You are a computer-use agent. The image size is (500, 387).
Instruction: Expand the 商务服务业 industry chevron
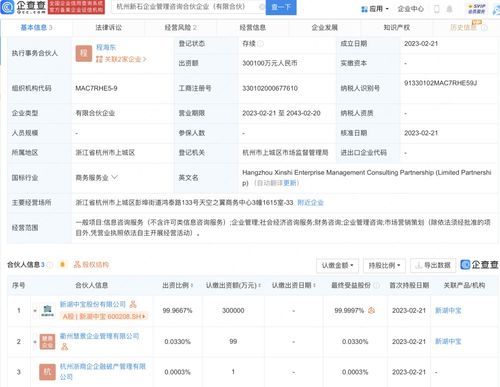114,177
